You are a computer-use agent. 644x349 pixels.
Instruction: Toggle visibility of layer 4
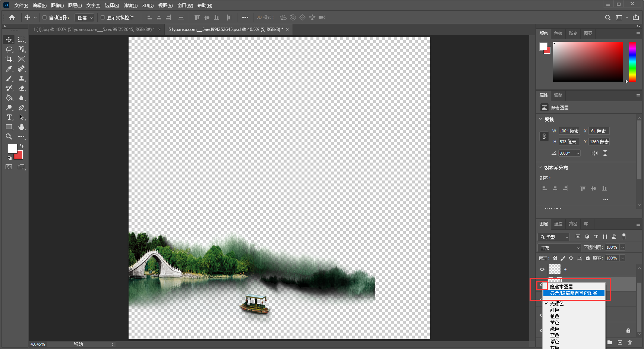[x=542, y=269]
